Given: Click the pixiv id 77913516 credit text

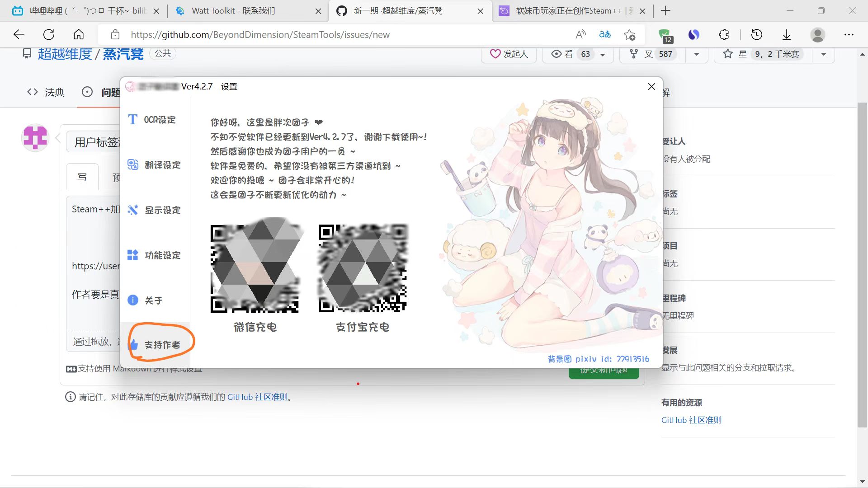Looking at the screenshot, I should click(x=599, y=359).
